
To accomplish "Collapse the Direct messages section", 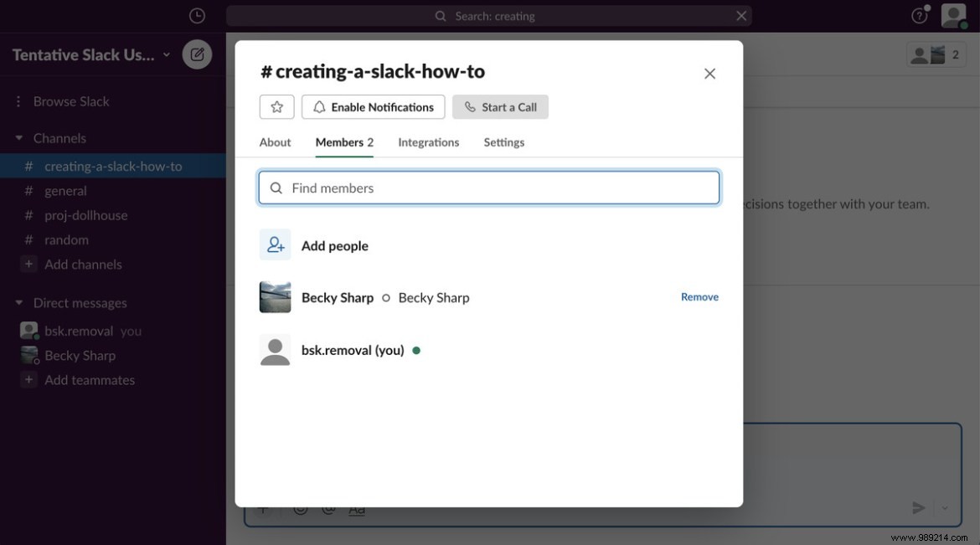I will click(x=18, y=302).
